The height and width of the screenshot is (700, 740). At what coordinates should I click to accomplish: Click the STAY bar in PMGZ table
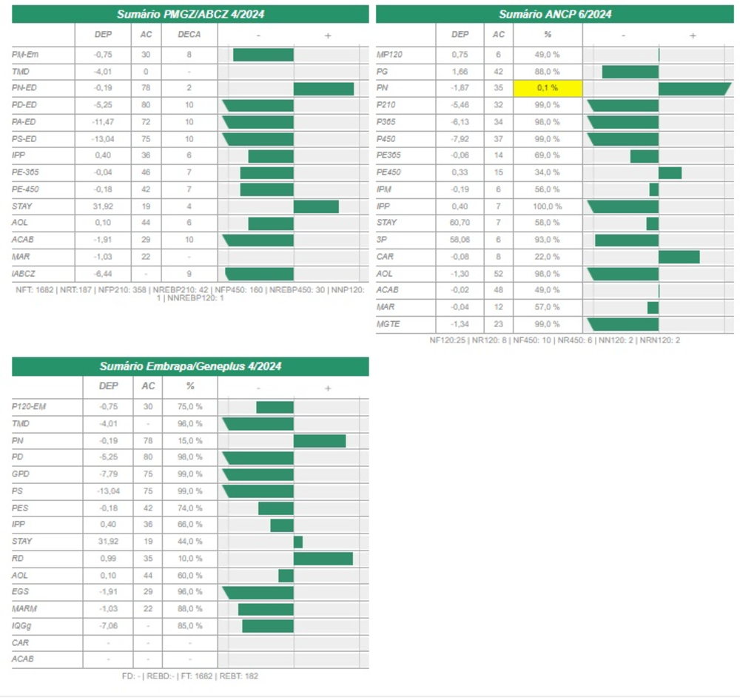point(316,206)
